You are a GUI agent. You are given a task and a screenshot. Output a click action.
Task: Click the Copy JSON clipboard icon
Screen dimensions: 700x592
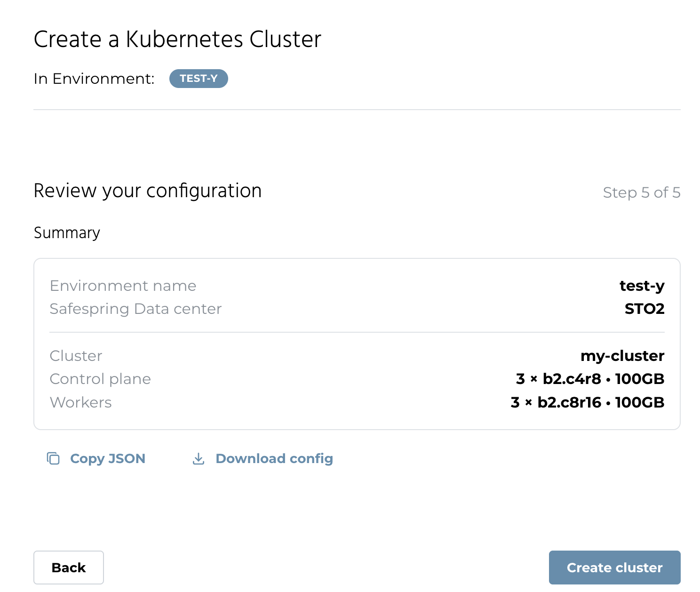(53, 458)
